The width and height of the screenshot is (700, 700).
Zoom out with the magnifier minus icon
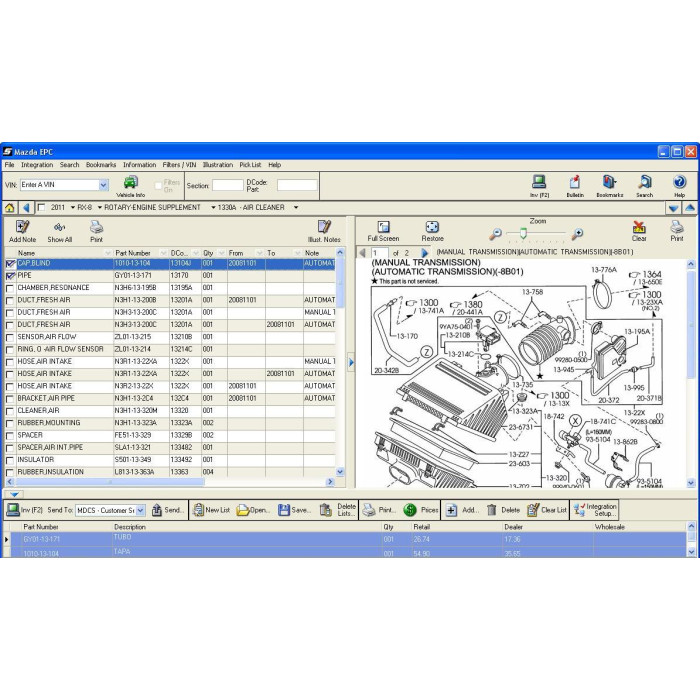point(495,233)
